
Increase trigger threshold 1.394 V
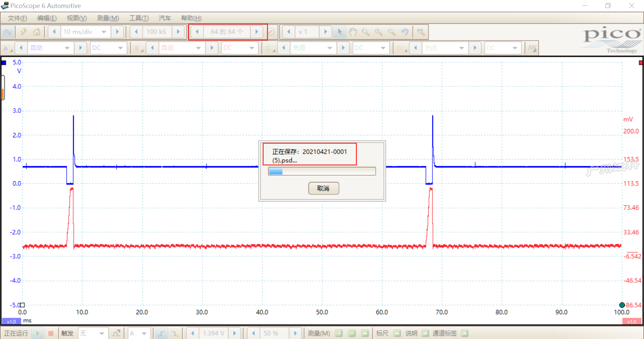[235, 333]
